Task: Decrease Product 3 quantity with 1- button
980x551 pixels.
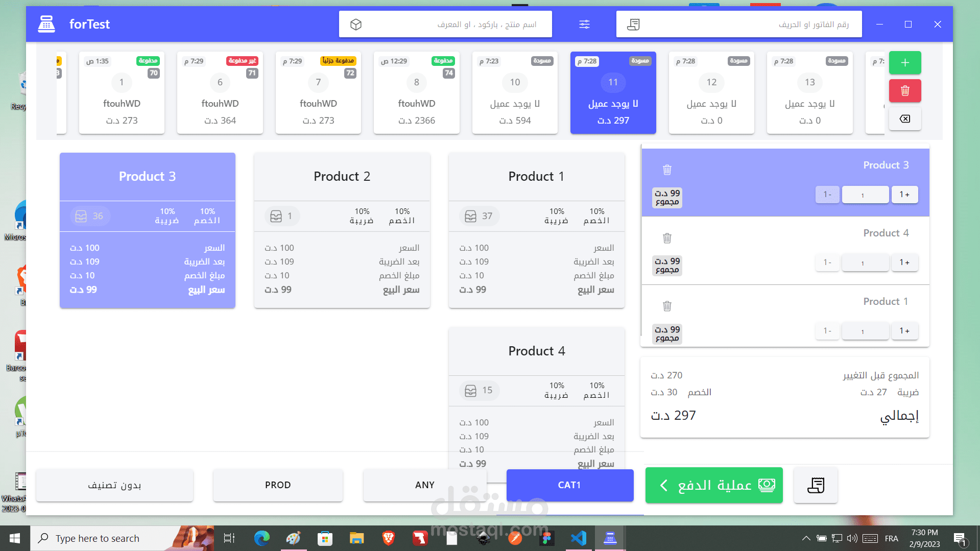Action: click(827, 195)
